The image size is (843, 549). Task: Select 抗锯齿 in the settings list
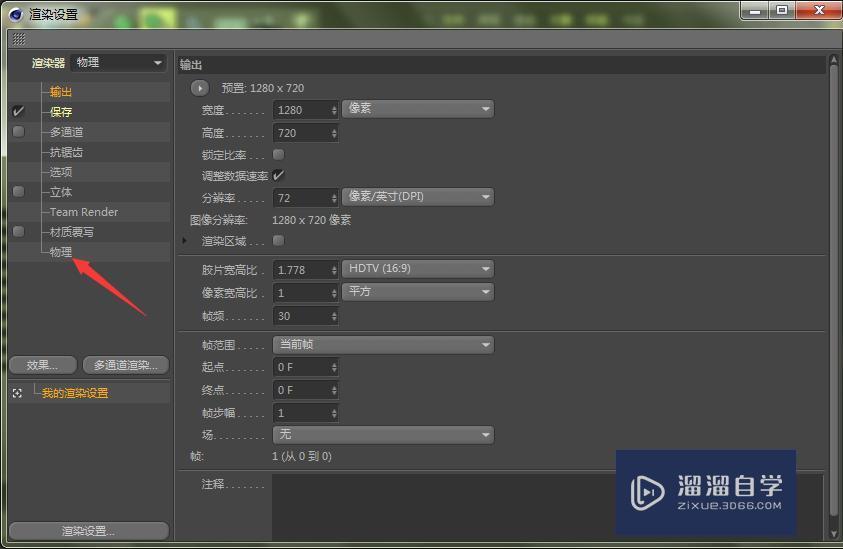point(66,152)
